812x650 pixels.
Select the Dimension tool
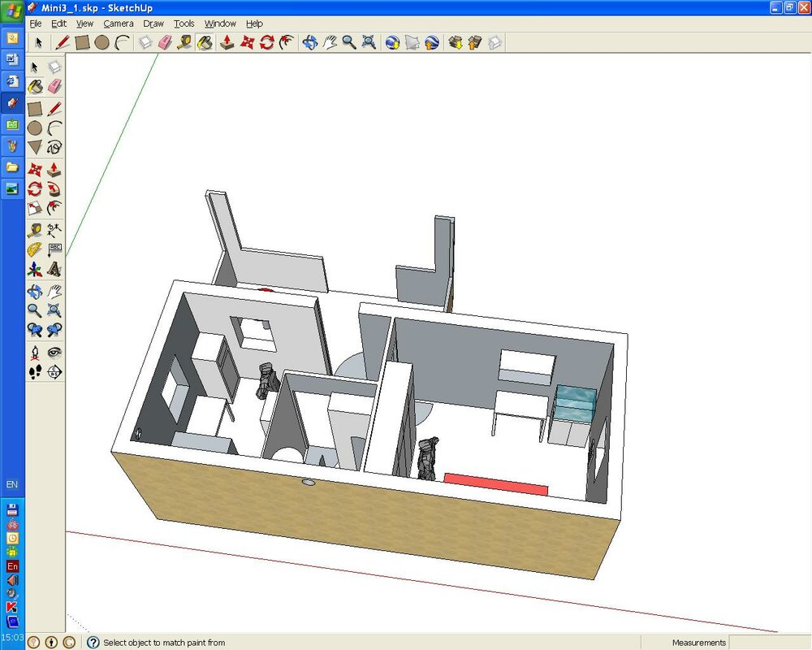point(54,230)
